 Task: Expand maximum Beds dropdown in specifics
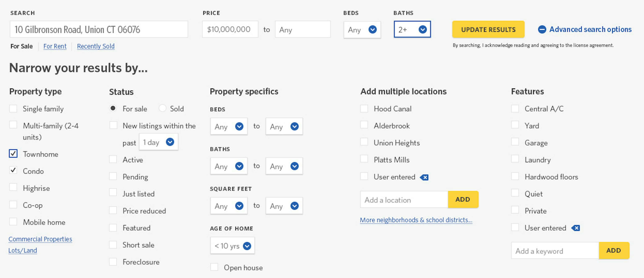tap(295, 127)
